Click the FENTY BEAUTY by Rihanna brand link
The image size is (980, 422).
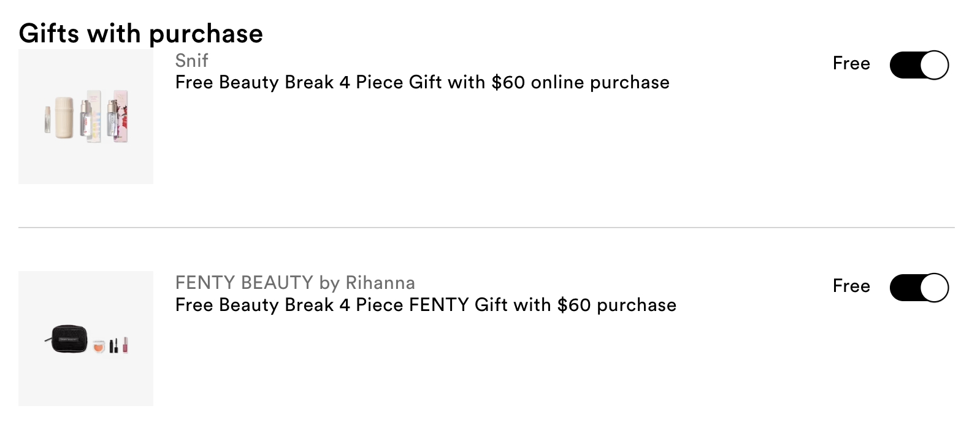(295, 283)
